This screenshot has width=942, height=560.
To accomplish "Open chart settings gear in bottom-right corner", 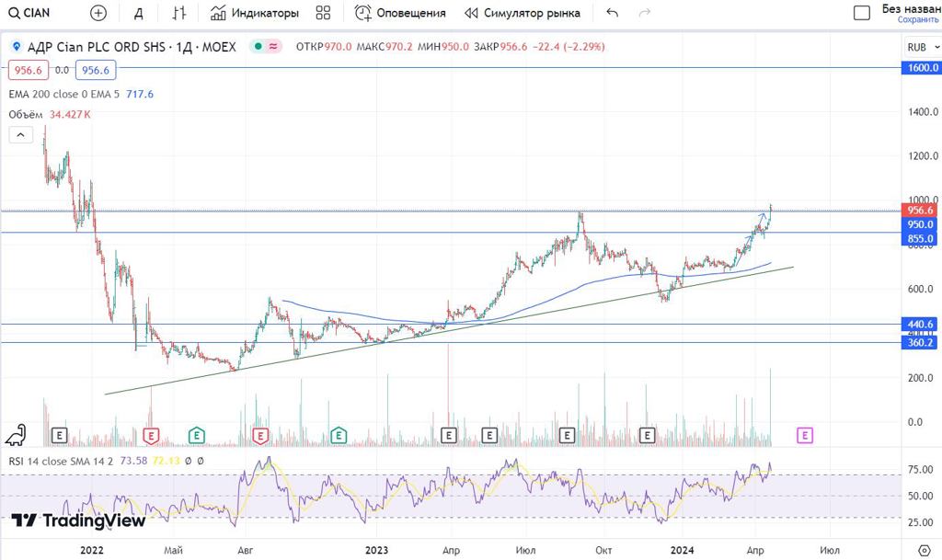I will pos(925,551).
